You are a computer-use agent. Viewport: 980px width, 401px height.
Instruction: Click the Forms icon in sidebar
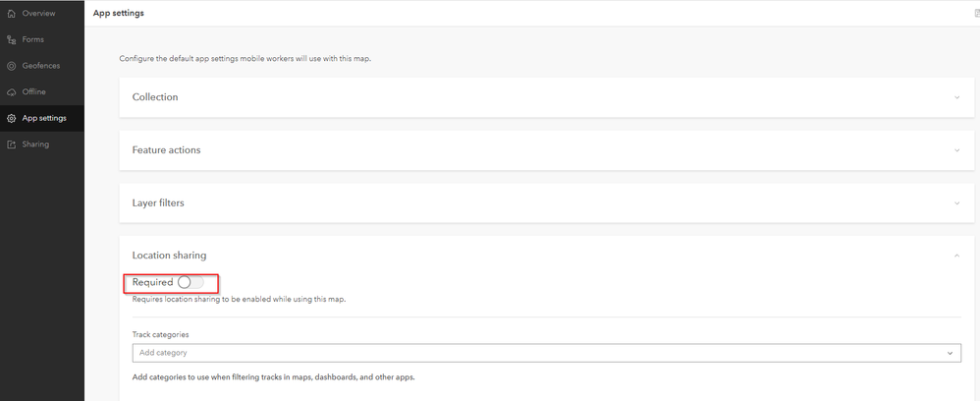pos(12,40)
